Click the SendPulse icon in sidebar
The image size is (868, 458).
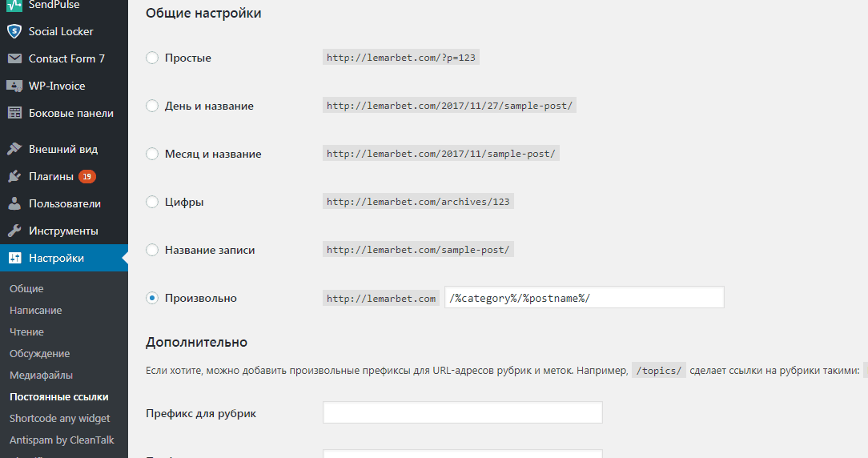coord(14,6)
